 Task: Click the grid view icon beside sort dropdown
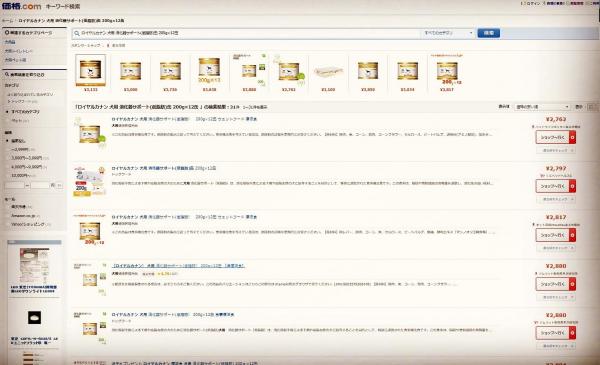click(x=592, y=107)
